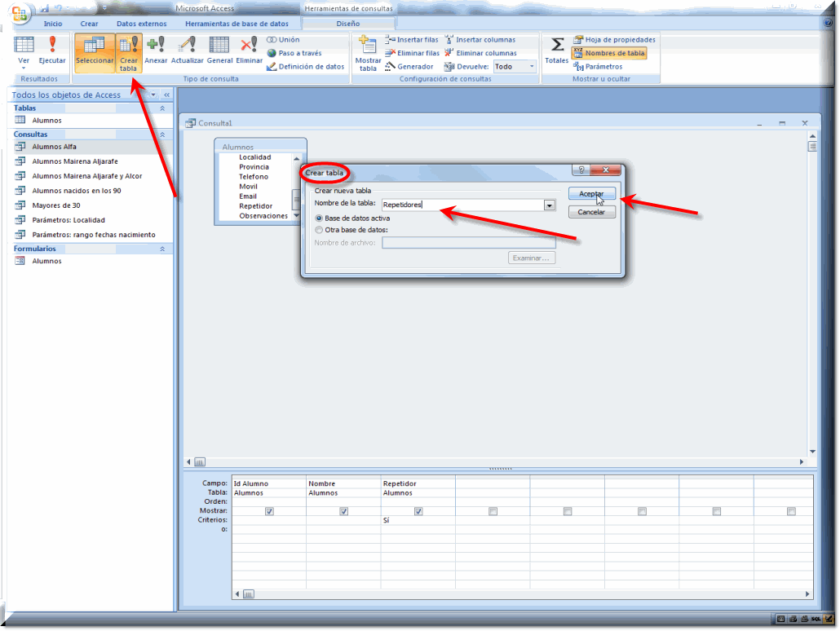This screenshot has height=631, width=840.
Task: Choose the Seleccionar query type
Action: [95, 52]
